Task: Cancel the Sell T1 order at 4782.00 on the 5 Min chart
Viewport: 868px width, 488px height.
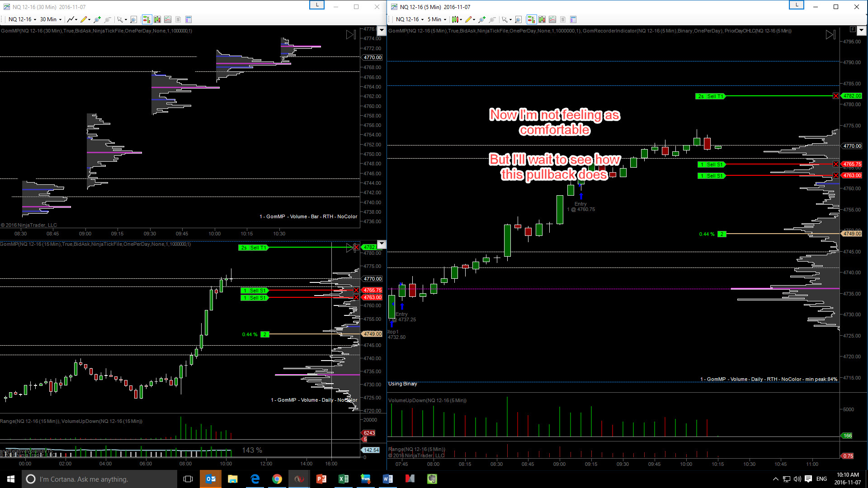Action: pos(836,96)
